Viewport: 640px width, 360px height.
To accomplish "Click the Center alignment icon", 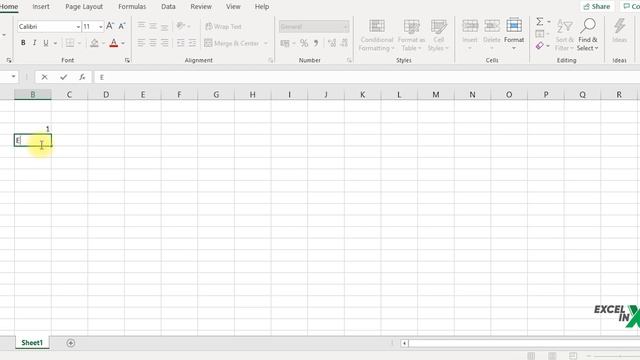I will click(153, 43).
